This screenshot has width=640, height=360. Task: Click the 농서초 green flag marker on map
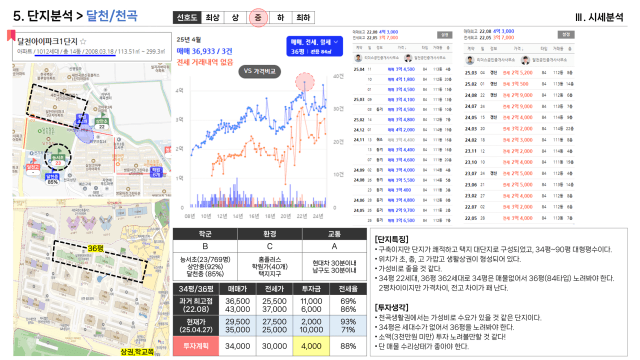click(x=58, y=159)
